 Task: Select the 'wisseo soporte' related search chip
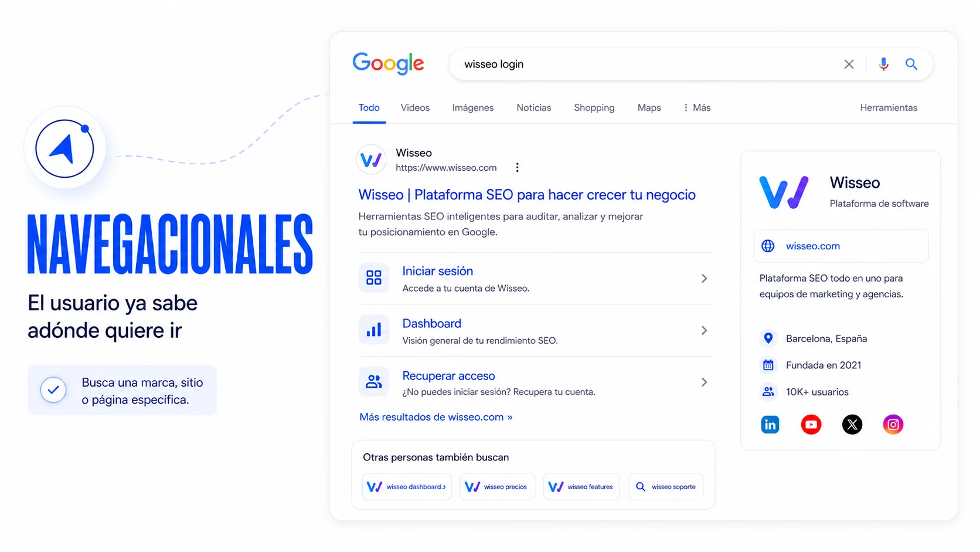point(666,486)
